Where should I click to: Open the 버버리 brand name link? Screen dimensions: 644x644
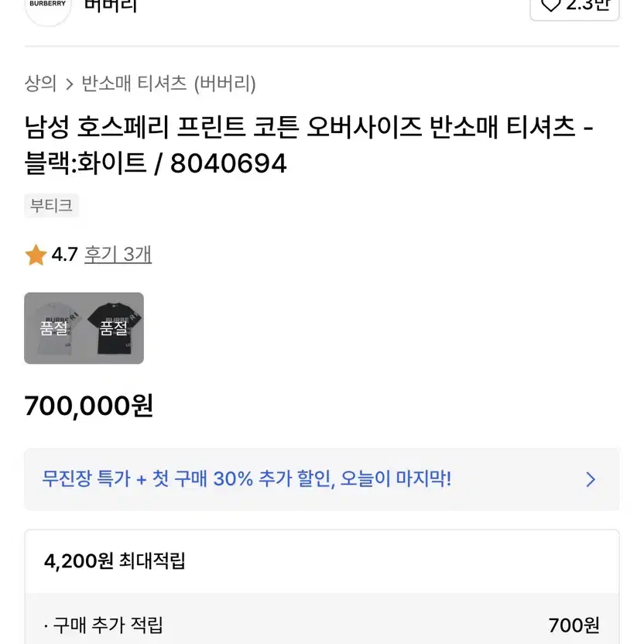point(110,5)
